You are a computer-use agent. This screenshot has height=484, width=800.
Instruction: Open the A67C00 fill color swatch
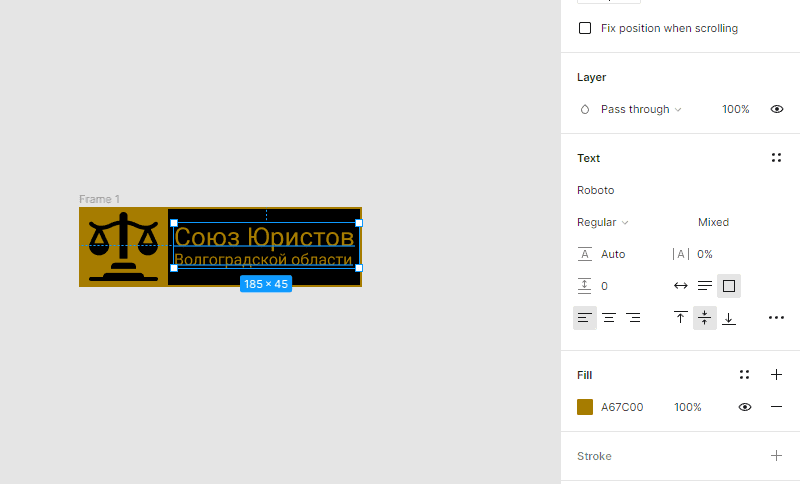click(585, 407)
